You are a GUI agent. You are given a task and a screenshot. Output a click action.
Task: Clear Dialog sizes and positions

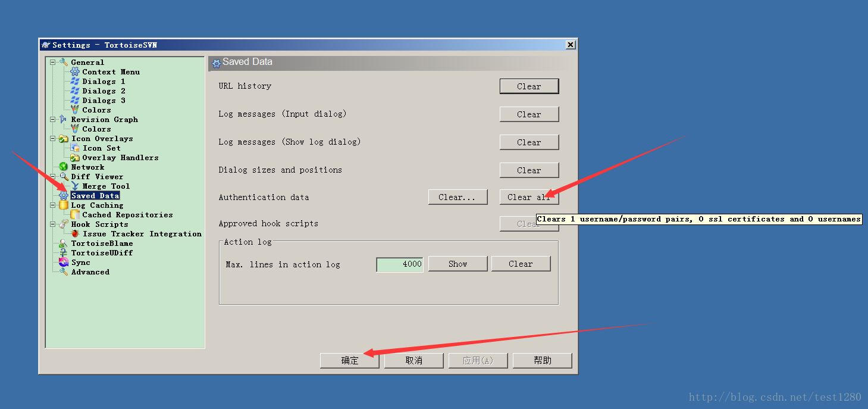tap(529, 170)
